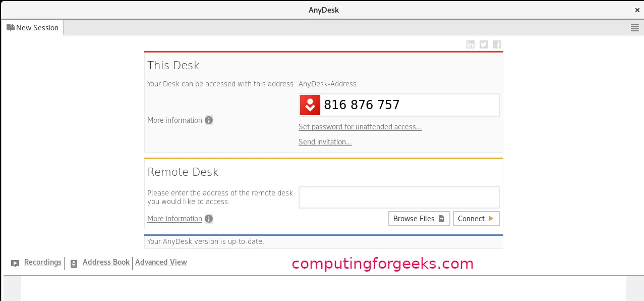Click the Twitter share icon
The image size is (644, 301).
pos(484,44)
